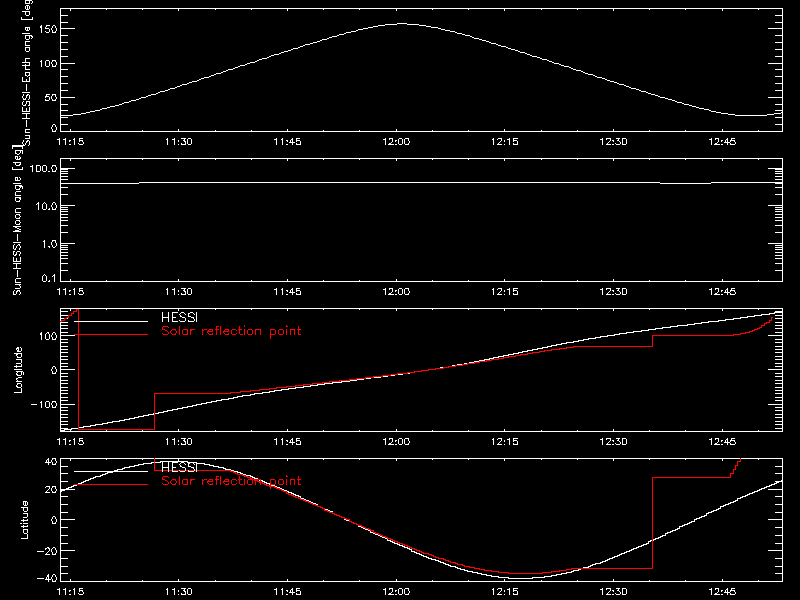Viewport: 800px width, 600px height.
Task: Click 11:30 time label under Latitude plot
Action: click(179, 592)
